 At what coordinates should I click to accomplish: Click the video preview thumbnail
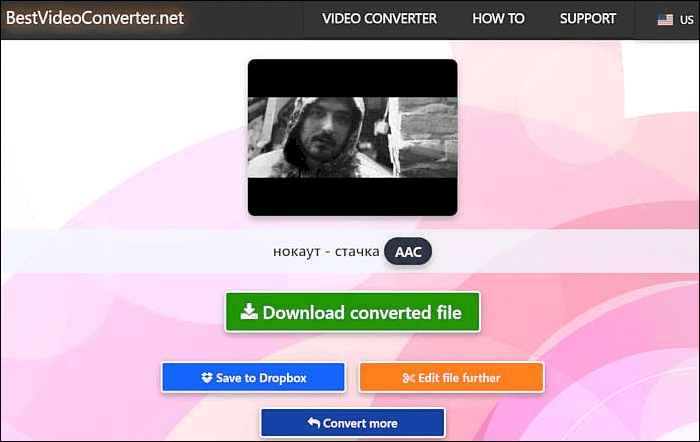click(x=352, y=137)
